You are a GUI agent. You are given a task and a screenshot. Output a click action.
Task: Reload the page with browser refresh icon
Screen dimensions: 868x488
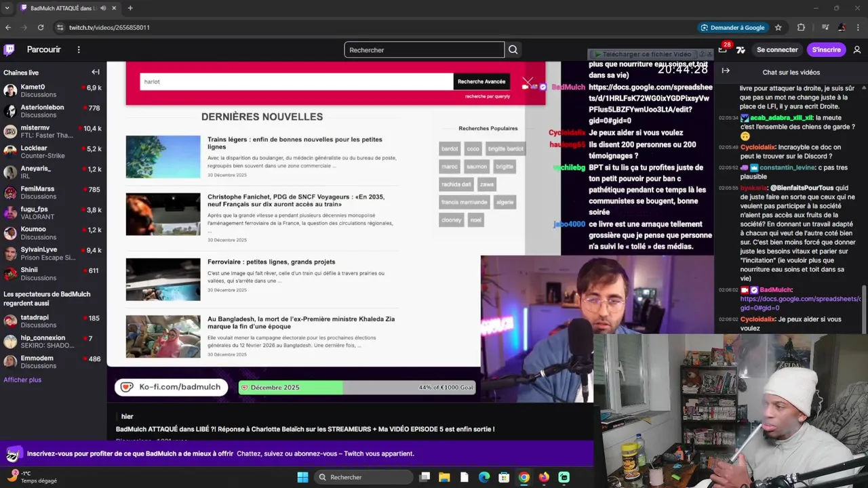[x=41, y=27]
